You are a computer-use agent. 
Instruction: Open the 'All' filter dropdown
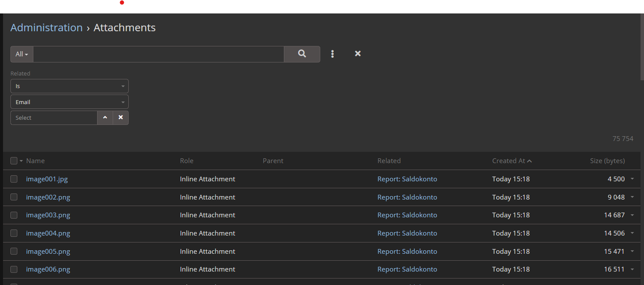coord(22,54)
